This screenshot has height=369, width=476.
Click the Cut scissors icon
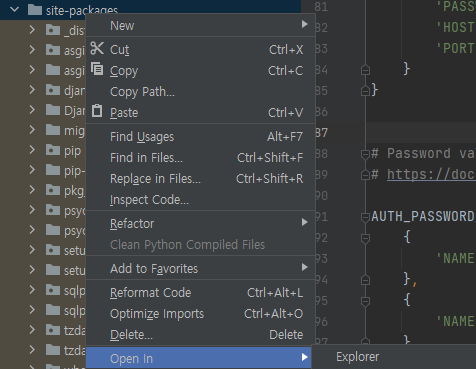point(97,49)
